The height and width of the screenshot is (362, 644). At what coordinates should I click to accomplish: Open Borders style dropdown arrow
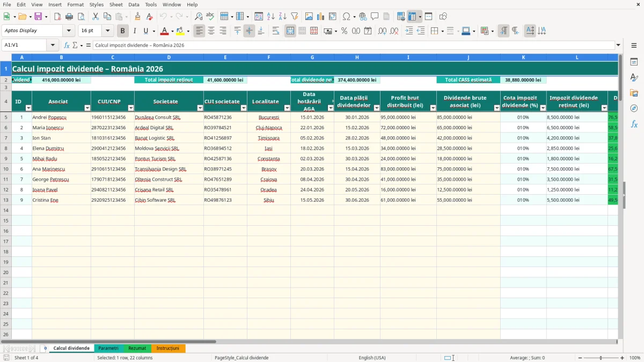point(442,31)
